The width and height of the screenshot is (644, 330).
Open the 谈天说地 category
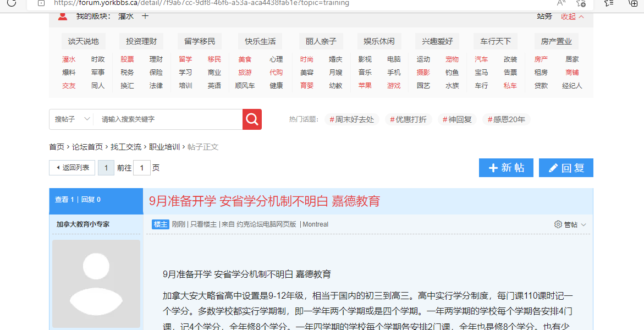(84, 41)
